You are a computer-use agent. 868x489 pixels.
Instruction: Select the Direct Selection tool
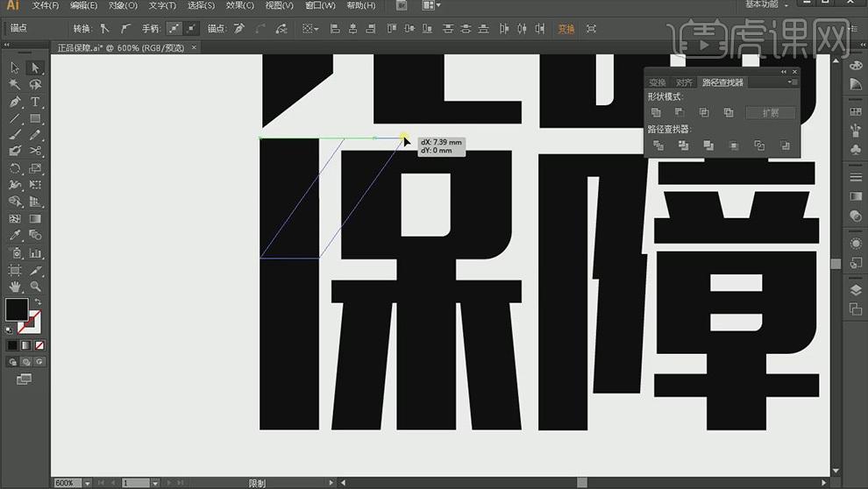coord(36,67)
